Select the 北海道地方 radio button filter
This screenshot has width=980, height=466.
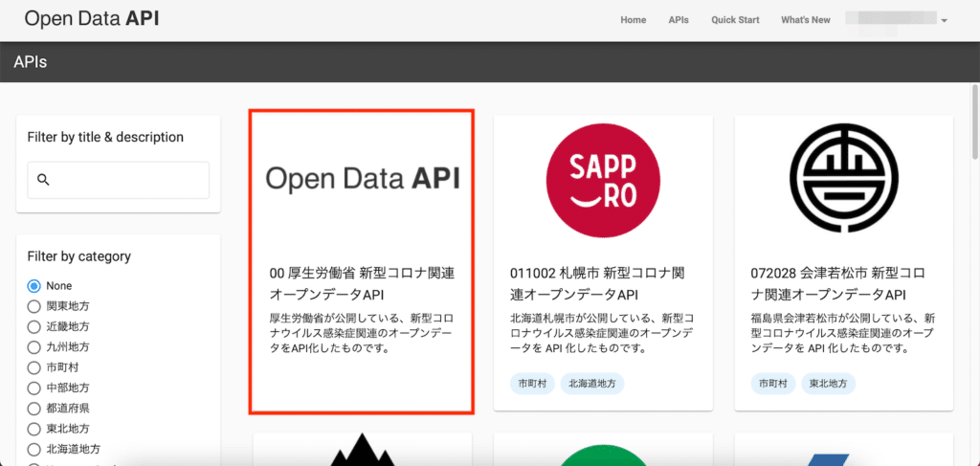tap(33, 449)
